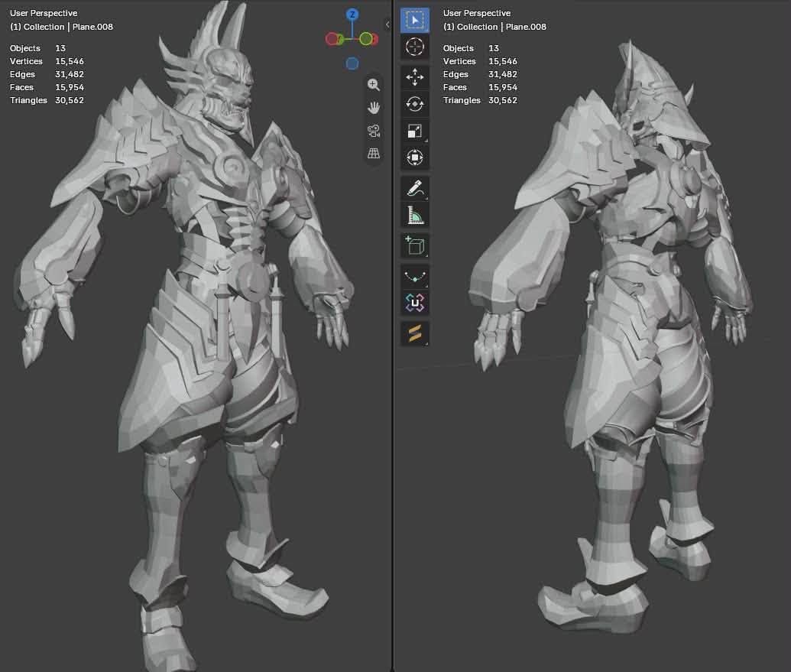Click "User Perspective" in the right viewport

[477, 13]
